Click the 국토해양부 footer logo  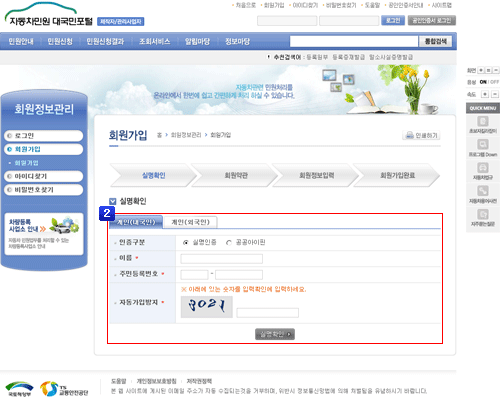20,389
